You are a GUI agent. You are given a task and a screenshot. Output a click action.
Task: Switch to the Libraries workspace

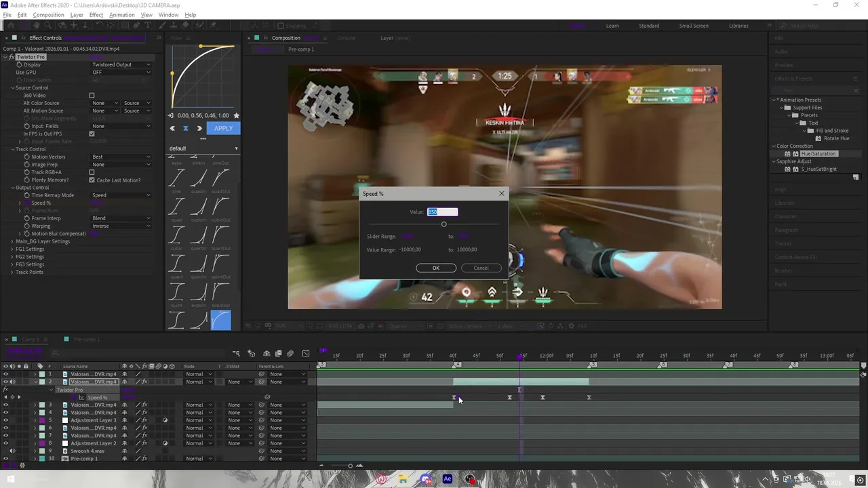(738, 26)
